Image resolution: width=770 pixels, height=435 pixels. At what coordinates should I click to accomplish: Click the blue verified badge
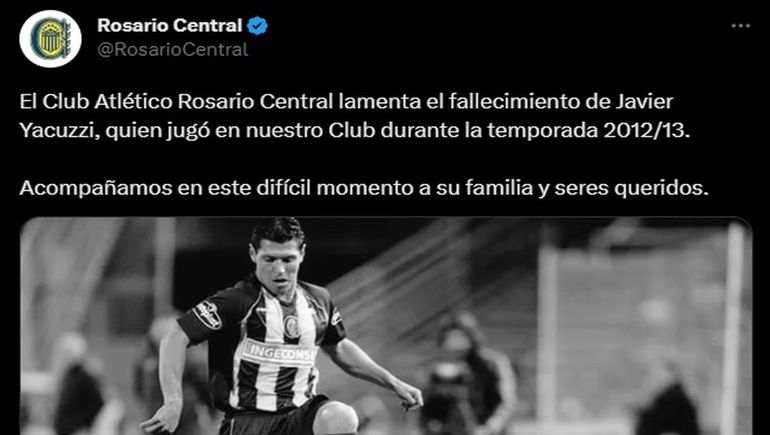tap(257, 26)
